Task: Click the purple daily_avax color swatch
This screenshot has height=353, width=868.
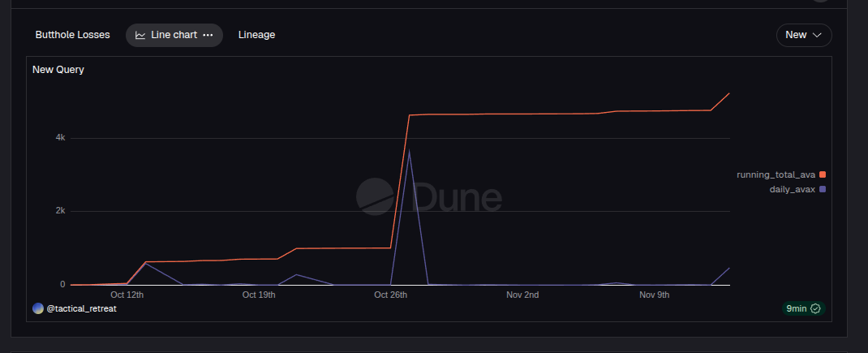Action: click(x=823, y=189)
